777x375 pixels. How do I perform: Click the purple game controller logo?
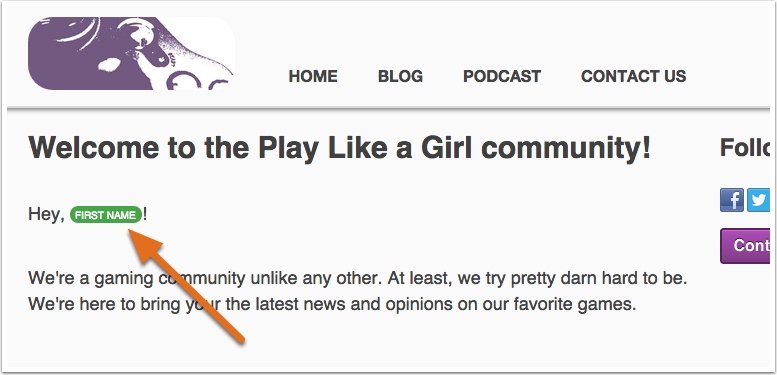(x=131, y=54)
